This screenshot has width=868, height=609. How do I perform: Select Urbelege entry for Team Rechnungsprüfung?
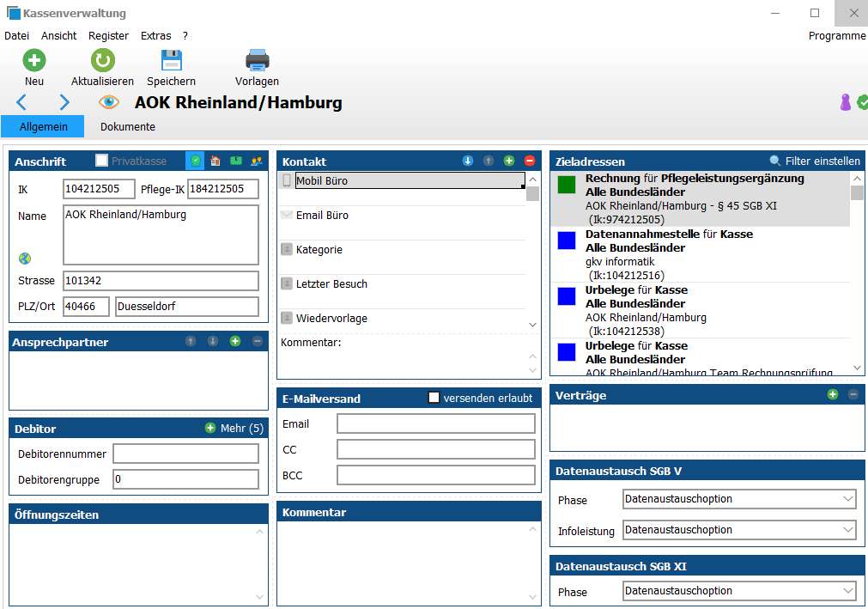701,357
